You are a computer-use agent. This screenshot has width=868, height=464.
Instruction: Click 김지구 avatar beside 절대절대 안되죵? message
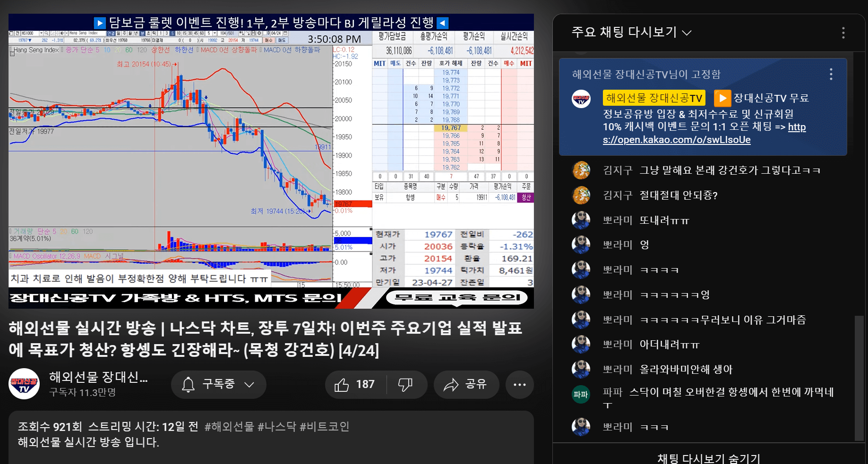pyautogui.click(x=581, y=195)
